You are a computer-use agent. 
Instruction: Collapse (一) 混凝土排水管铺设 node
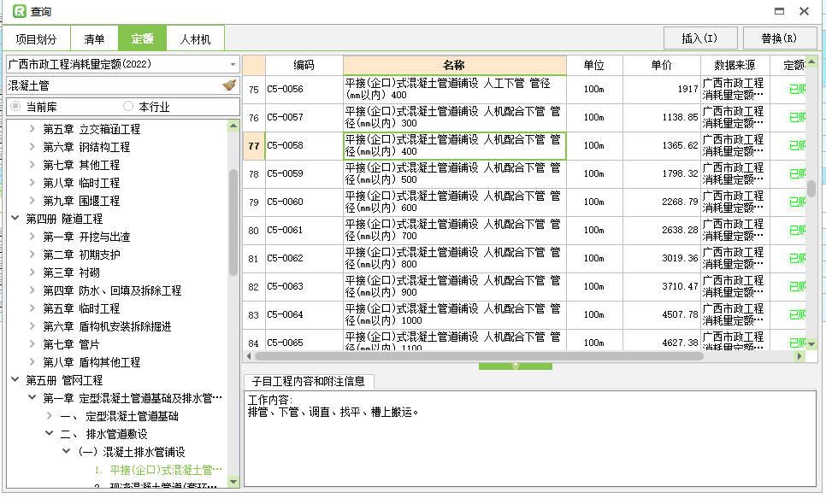pyautogui.click(x=67, y=451)
